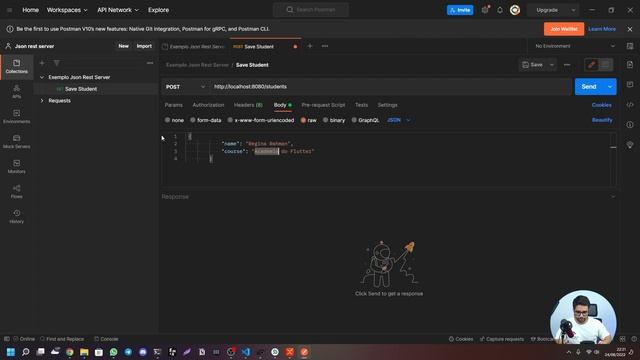Click the New button
The image size is (640, 360).
point(124,46)
